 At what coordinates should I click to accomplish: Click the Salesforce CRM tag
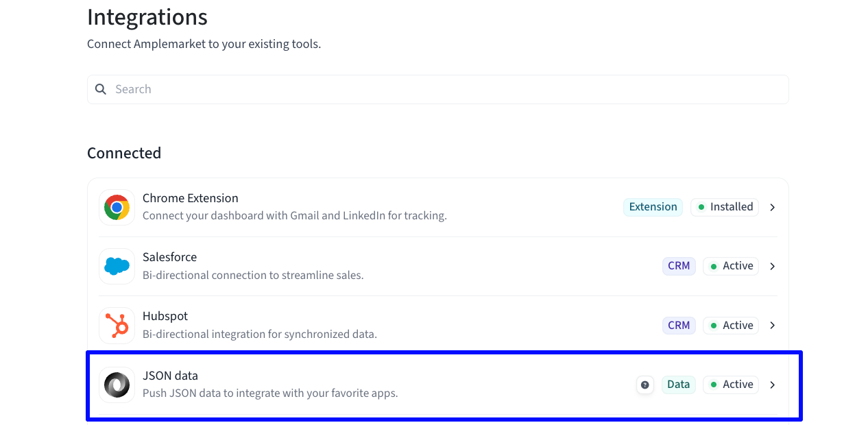point(679,266)
